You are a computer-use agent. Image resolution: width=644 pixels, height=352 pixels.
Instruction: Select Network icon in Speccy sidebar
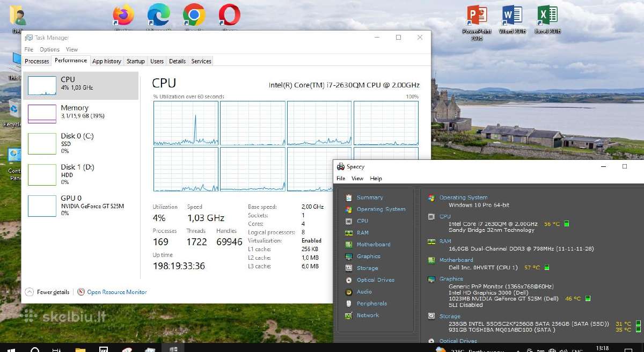pos(349,316)
